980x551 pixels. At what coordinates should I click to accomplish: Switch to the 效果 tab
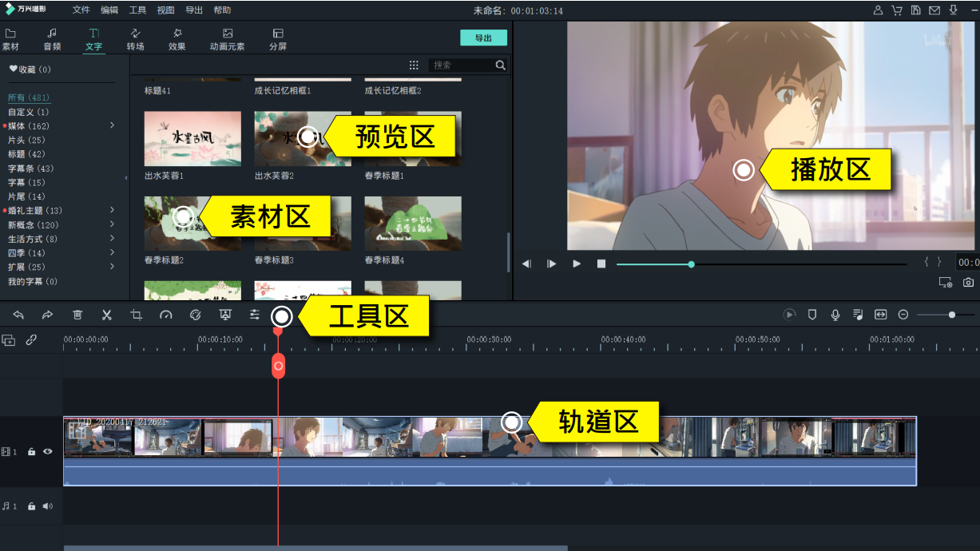click(x=177, y=39)
